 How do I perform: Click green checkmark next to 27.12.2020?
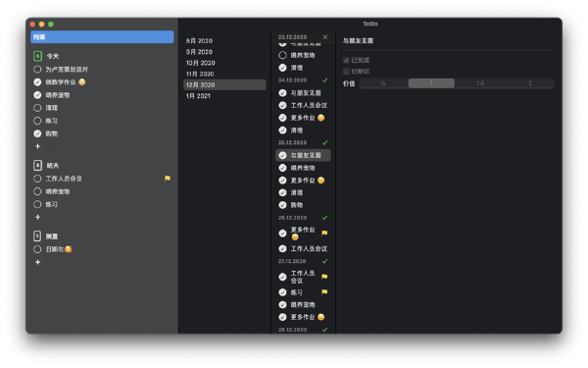pos(324,261)
